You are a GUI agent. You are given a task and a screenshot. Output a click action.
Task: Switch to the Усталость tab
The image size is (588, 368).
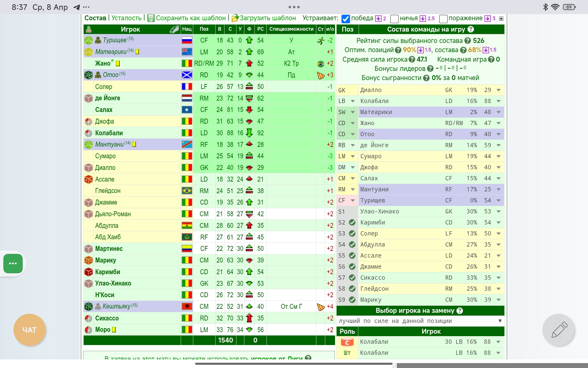pos(126,18)
